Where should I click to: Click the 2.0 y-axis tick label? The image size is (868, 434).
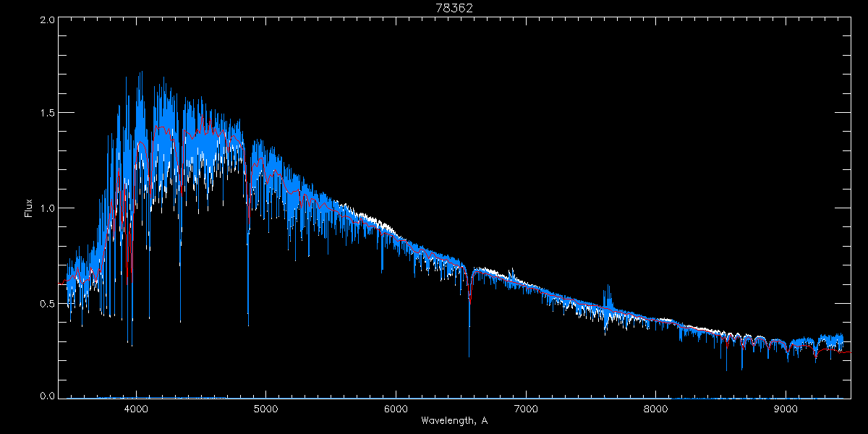(48, 20)
